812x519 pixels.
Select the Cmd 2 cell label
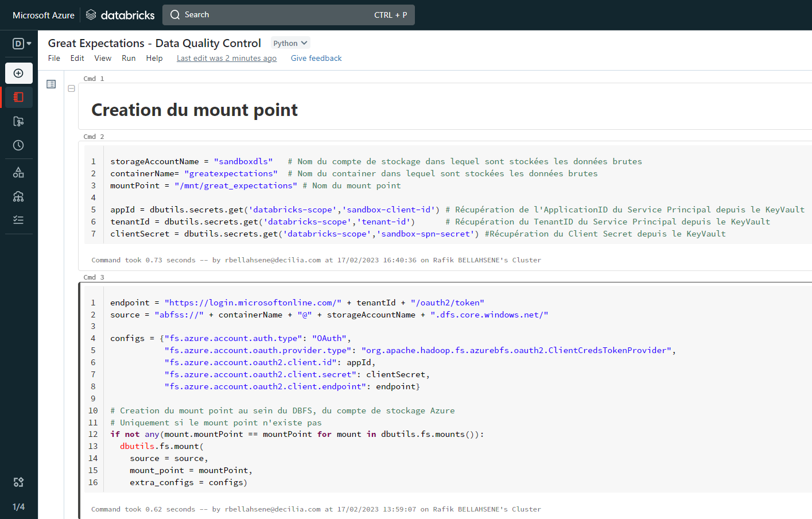(94, 137)
